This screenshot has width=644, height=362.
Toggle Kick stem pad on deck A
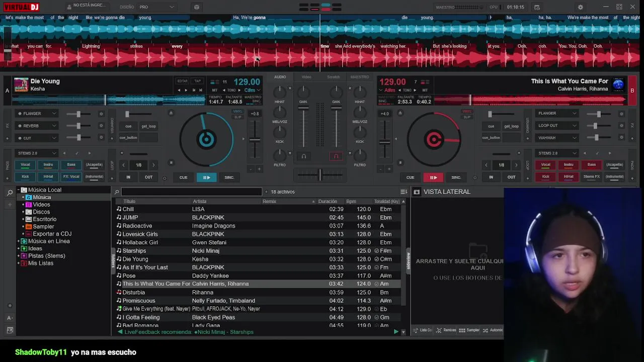(25, 176)
